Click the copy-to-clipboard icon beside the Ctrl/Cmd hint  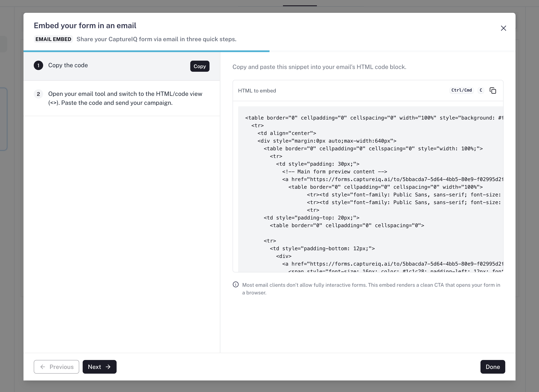point(493,91)
